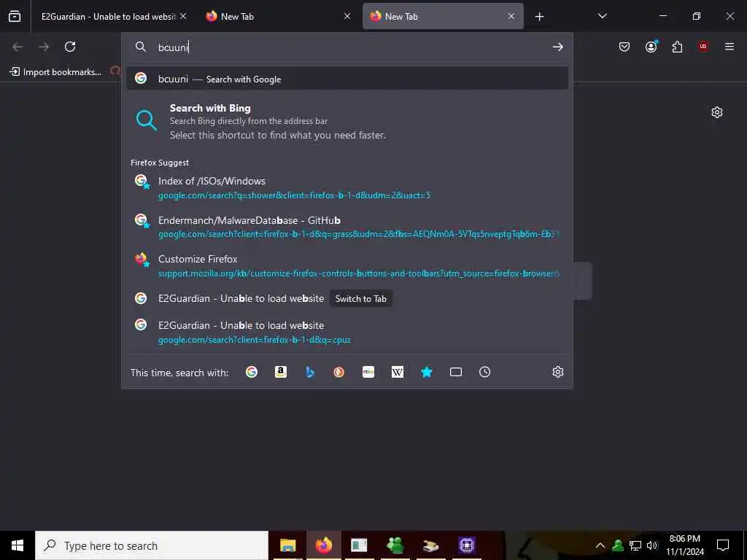Click the Firefox taskbar icon
Viewport: 747px width, 560px height.
pyautogui.click(x=323, y=545)
